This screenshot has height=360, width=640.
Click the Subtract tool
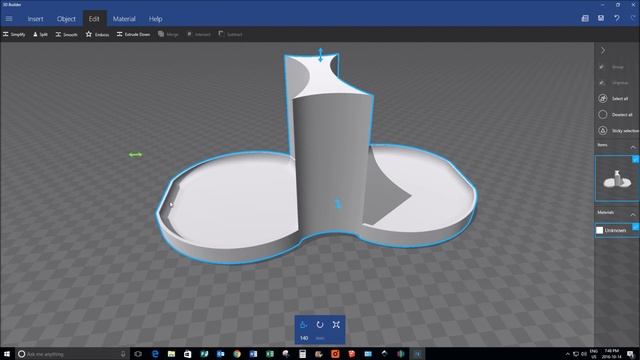(x=231, y=35)
